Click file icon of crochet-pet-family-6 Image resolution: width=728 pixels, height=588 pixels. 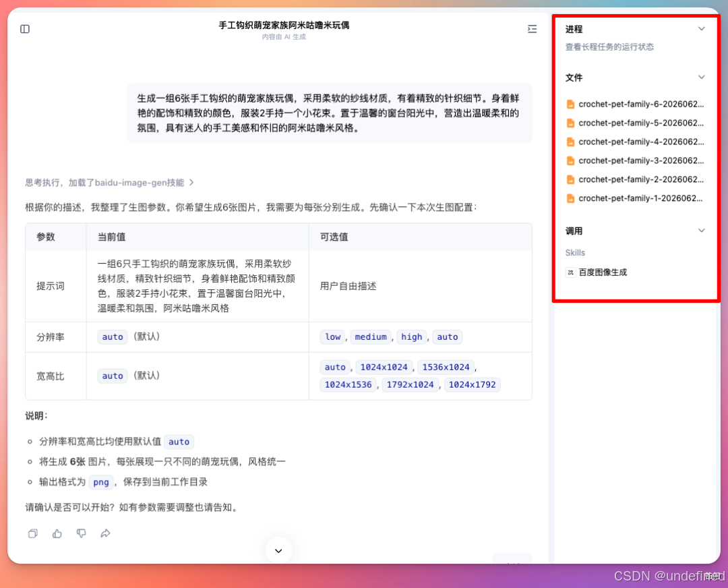pyautogui.click(x=571, y=105)
